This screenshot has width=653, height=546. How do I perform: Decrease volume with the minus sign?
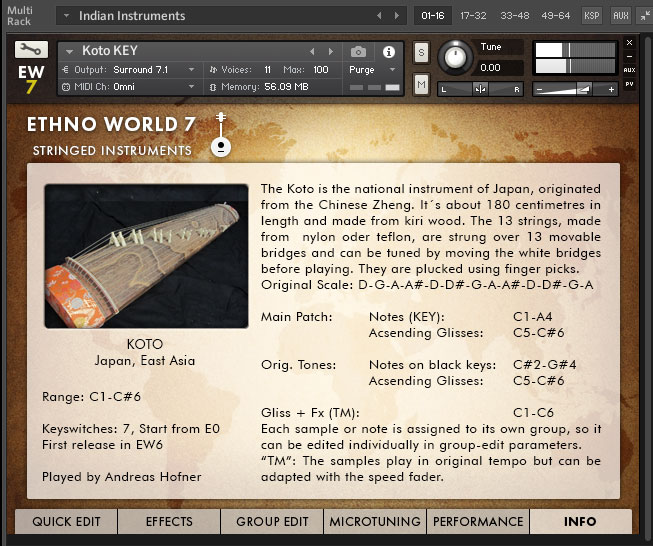539,90
